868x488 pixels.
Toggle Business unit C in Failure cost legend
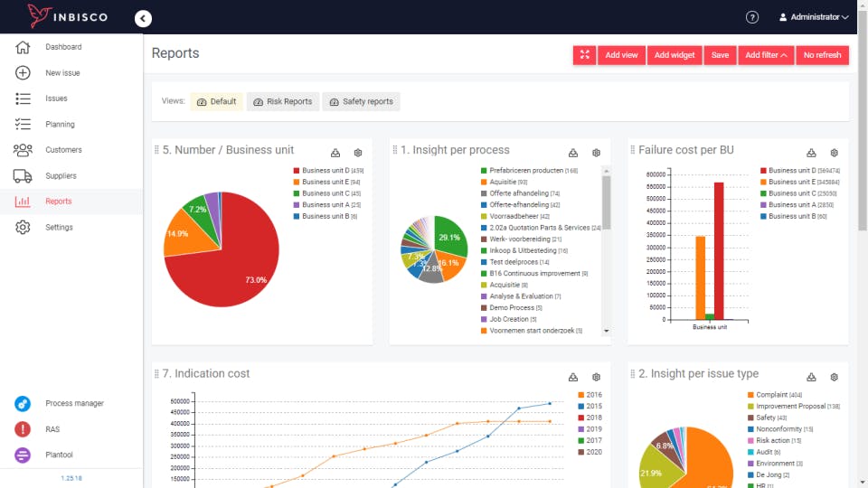click(798, 193)
